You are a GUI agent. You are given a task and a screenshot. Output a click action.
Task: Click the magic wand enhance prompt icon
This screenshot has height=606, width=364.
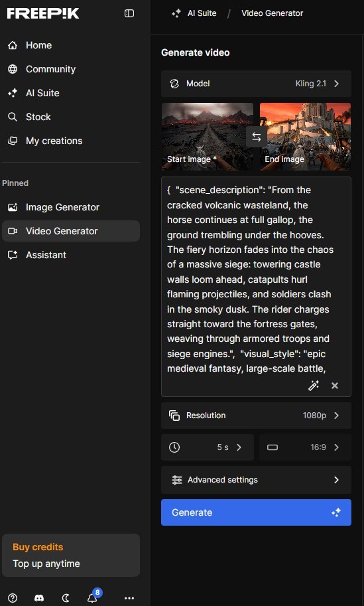tap(314, 386)
